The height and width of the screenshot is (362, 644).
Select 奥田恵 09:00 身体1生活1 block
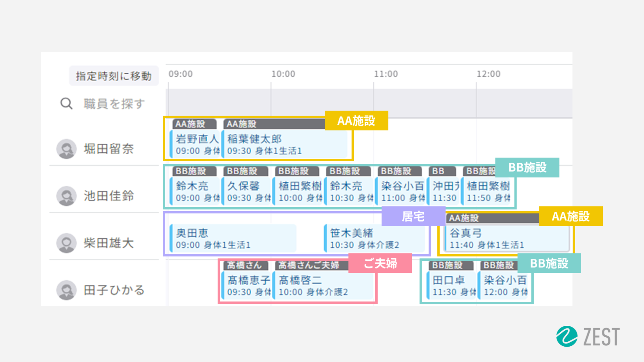tap(233, 239)
